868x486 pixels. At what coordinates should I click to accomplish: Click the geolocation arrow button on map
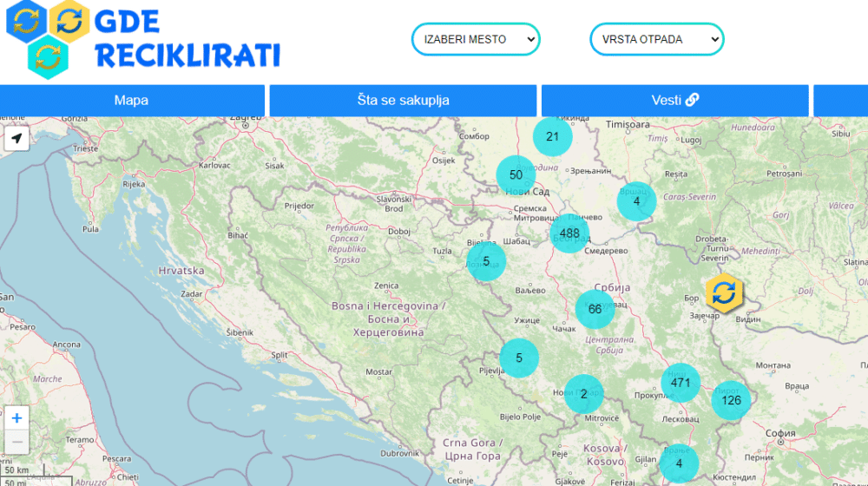pos(16,138)
